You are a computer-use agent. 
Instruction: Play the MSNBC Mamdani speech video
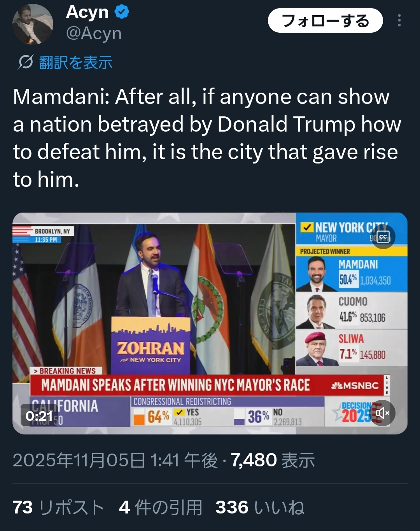tap(210, 323)
